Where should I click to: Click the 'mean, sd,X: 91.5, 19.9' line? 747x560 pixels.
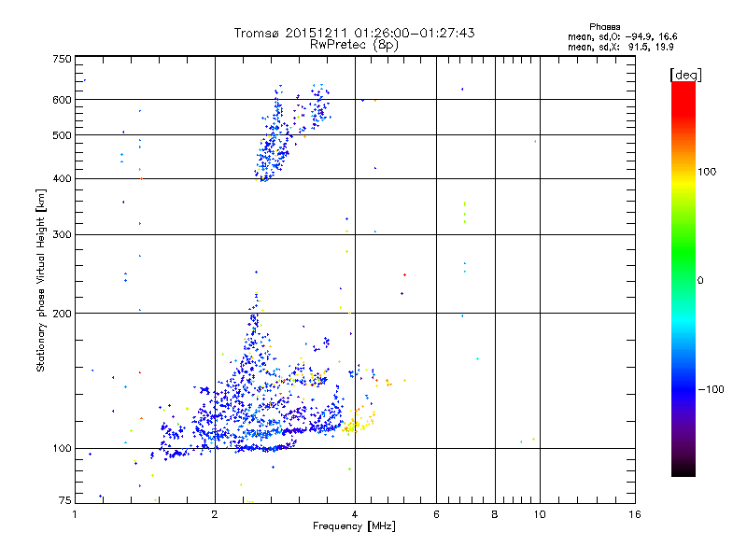620,47
